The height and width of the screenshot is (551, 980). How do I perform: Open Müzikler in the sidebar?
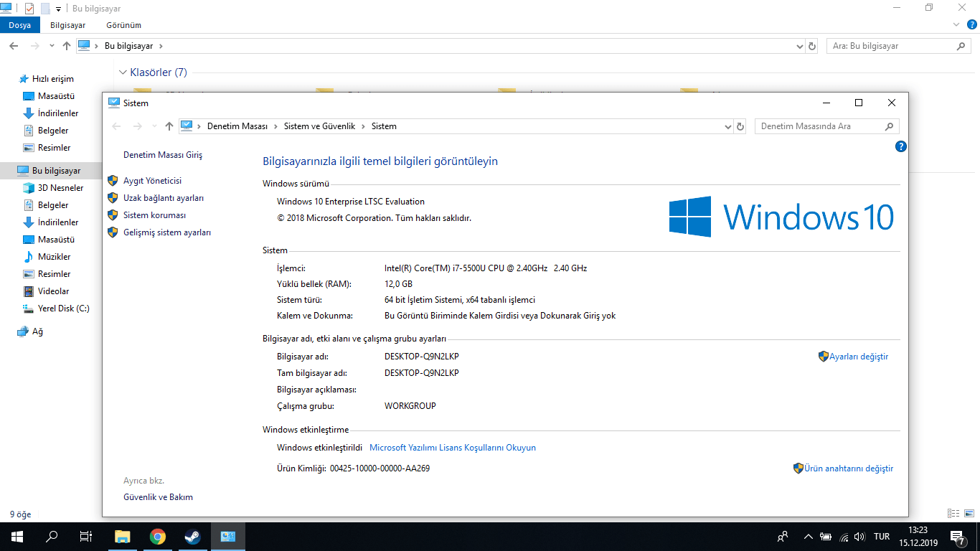(55, 257)
